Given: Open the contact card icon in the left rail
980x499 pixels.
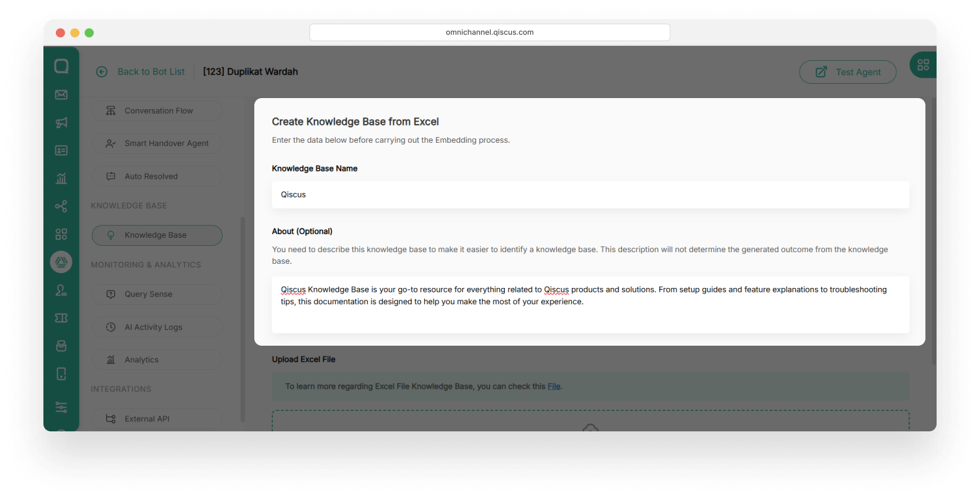Looking at the screenshot, I should (x=61, y=151).
